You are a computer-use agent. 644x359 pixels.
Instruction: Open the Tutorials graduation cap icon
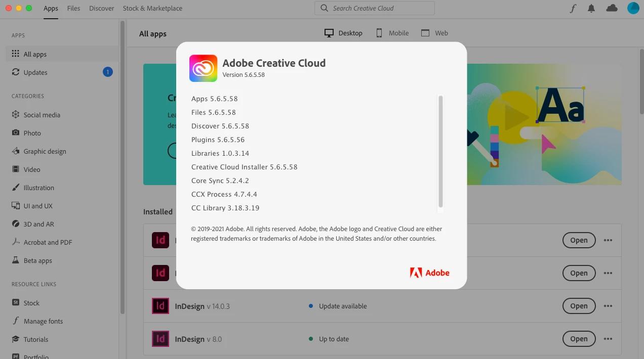(16, 339)
